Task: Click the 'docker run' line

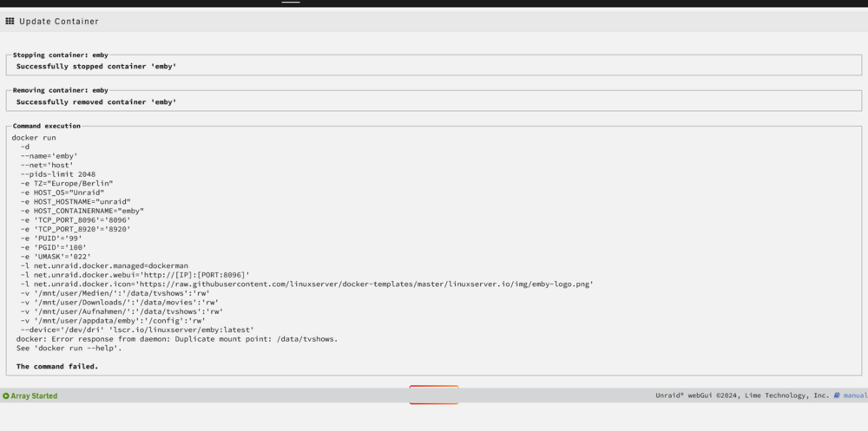Action: tap(34, 138)
